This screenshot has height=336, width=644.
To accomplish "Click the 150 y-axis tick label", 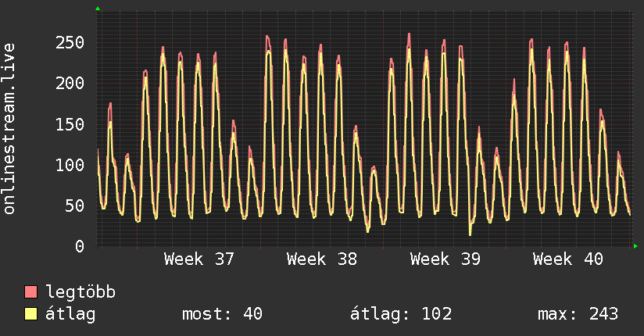I will 70,124.
